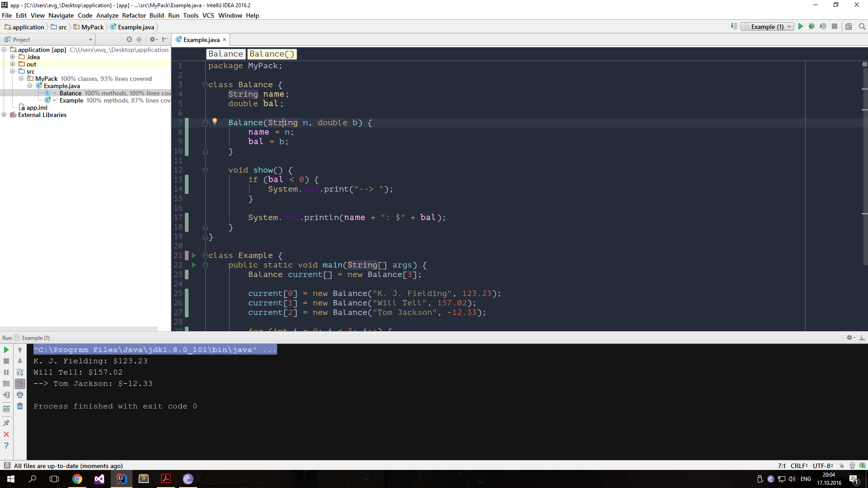Toggle Use Soft Wraps in console
The image size is (868, 488).
click(x=20, y=372)
